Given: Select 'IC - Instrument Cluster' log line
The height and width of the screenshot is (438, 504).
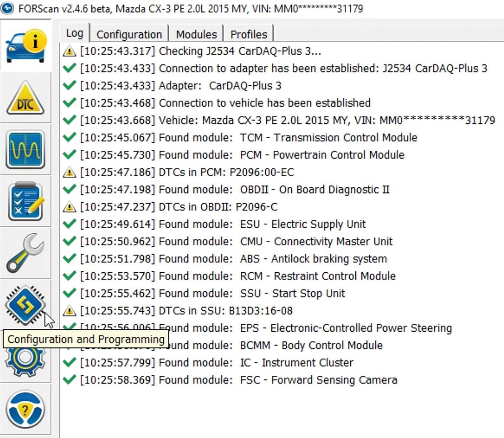Looking at the screenshot, I should point(217,363).
